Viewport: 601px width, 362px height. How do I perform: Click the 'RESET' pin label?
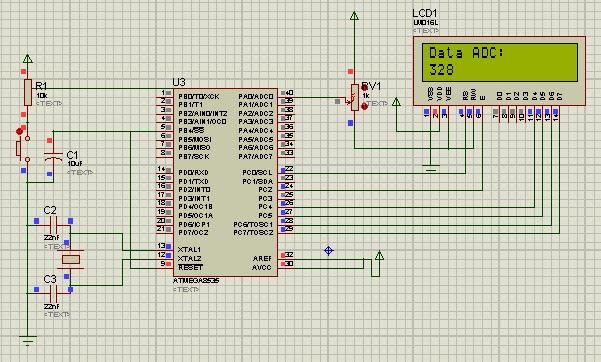pos(190,267)
